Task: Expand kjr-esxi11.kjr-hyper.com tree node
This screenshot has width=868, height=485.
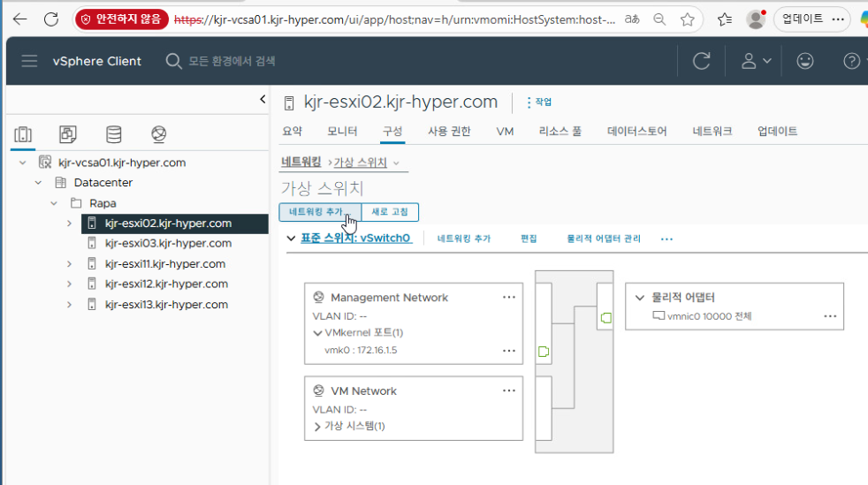Action: click(69, 264)
